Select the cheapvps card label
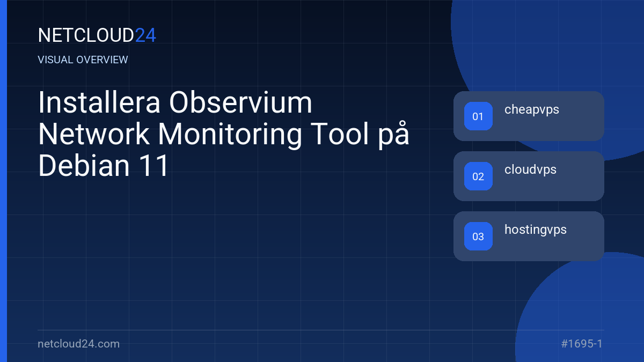The width and height of the screenshot is (644, 362). pos(532,110)
